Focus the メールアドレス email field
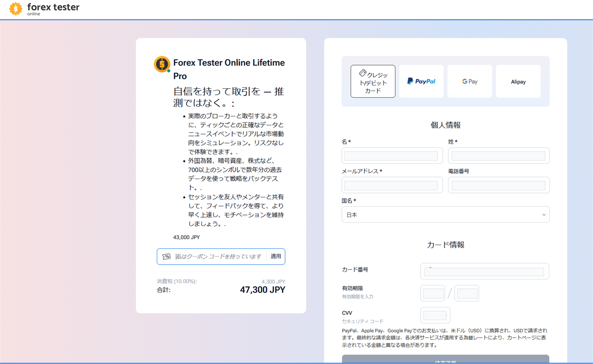The width and height of the screenshot is (593, 364). (x=392, y=185)
